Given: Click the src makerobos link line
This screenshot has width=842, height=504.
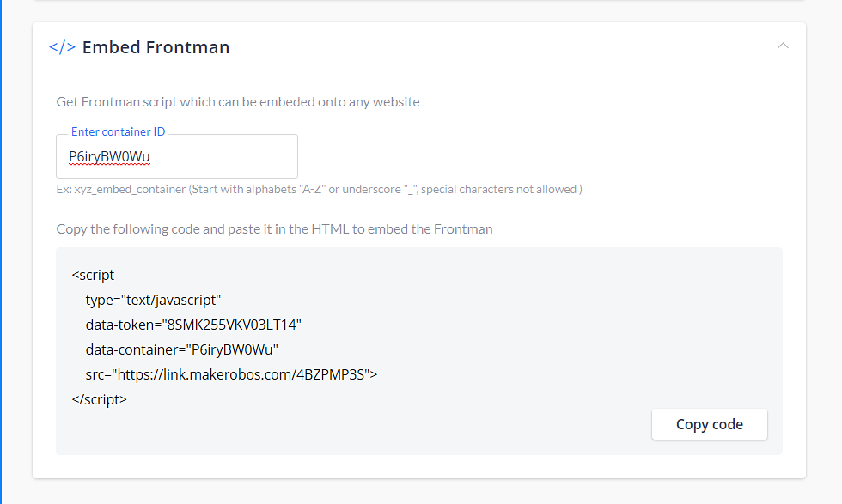Looking at the screenshot, I should tap(231, 374).
